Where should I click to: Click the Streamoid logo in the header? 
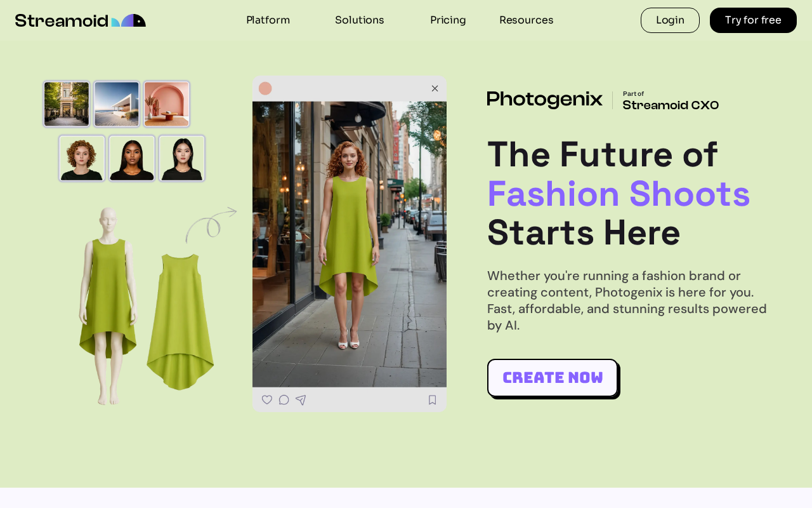pos(81,20)
